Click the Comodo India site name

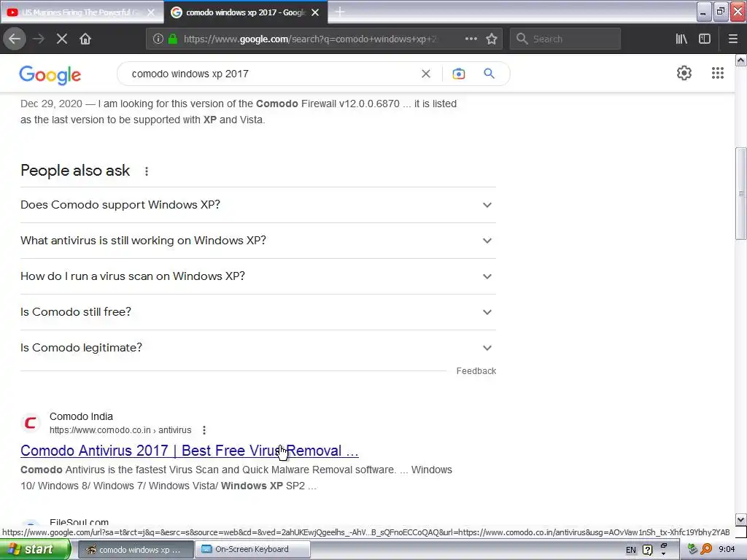tap(81, 416)
